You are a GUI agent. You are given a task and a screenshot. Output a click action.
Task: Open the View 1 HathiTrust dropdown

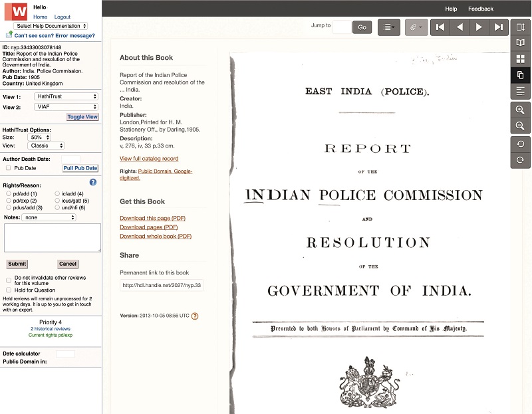click(x=66, y=96)
